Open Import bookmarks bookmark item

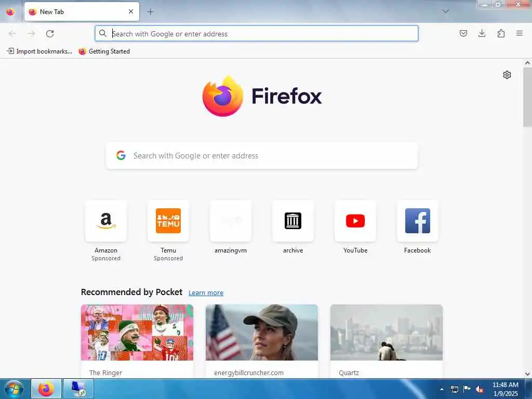point(39,51)
